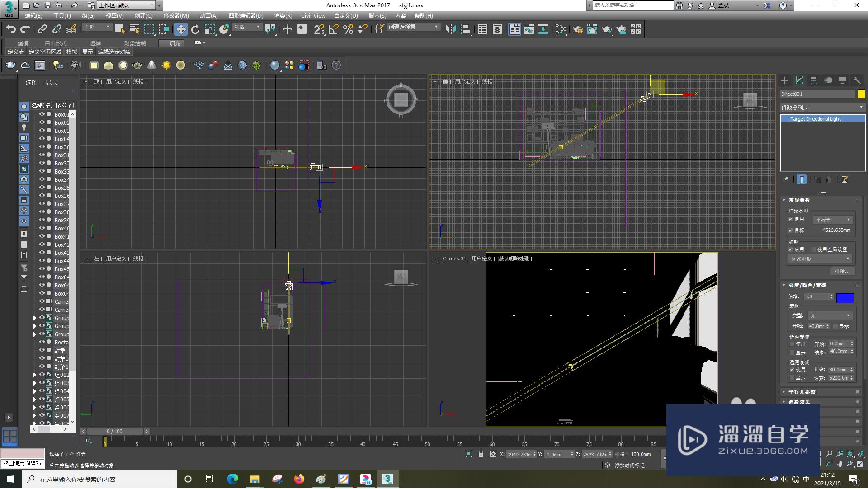Toggle eye icon for Group layer

(41, 317)
